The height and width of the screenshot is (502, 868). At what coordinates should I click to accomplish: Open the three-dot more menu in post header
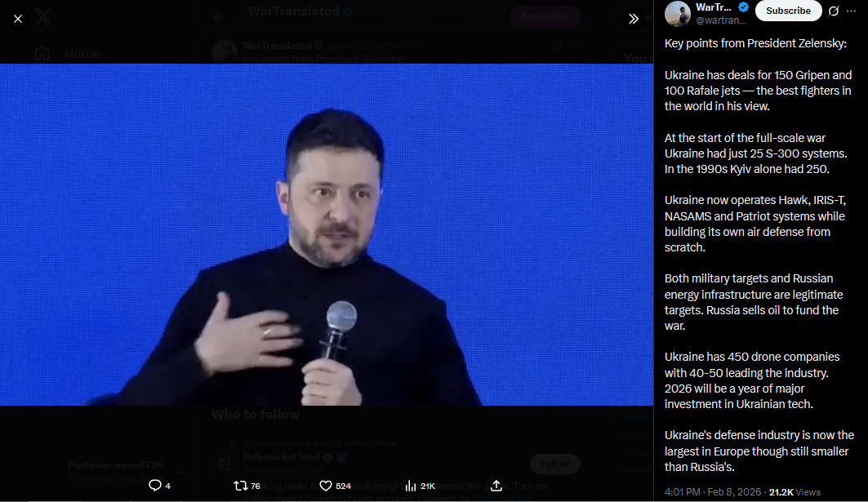pyautogui.click(x=852, y=11)
